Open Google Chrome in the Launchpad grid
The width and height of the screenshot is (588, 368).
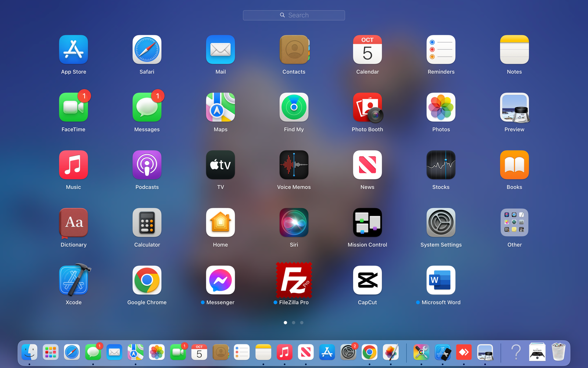coord(147,280)
